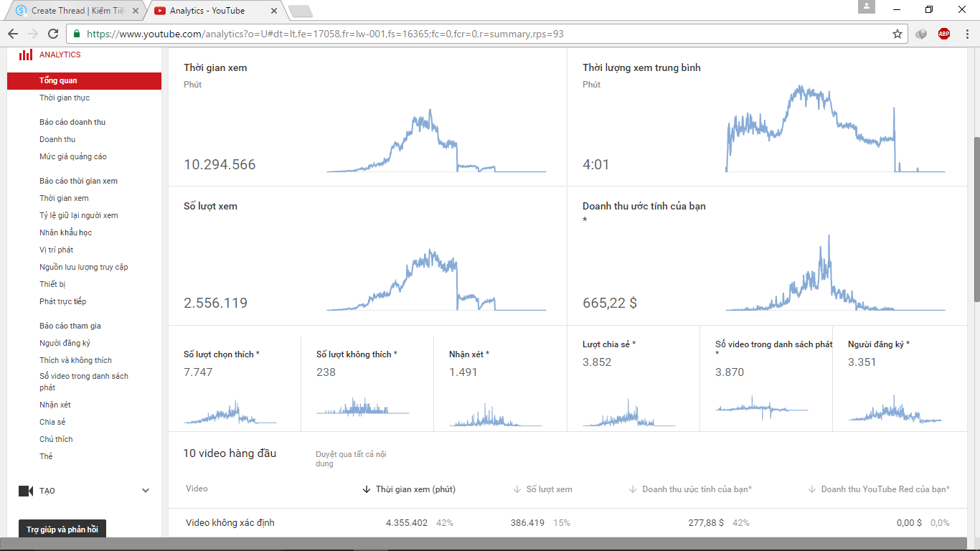Select the Analytics - YouTube tab
Screen dimensions: 980x551
coord(214,11)
